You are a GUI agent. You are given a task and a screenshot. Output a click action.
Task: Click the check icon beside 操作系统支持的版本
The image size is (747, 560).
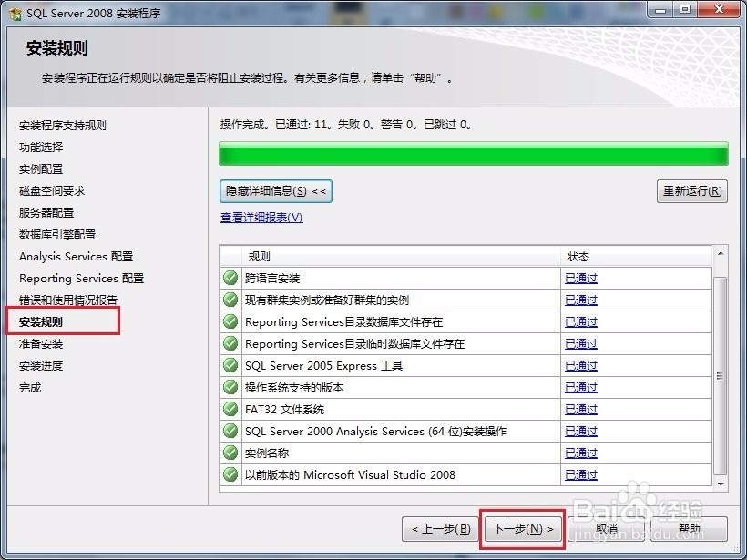(x=230, y=387)
